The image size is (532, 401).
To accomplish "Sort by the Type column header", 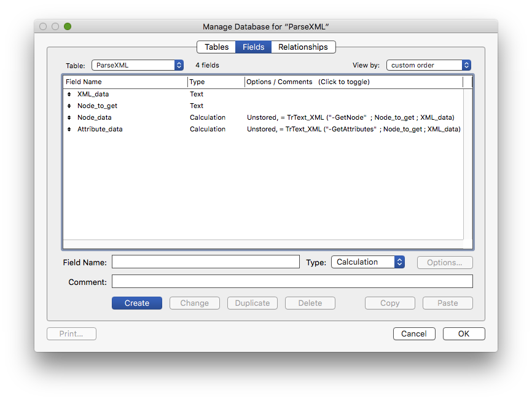I will (x=216, y=82).
